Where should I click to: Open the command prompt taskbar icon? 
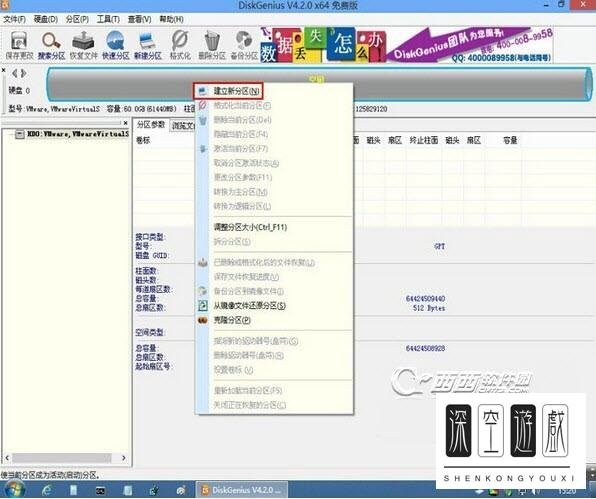(100, 490)
